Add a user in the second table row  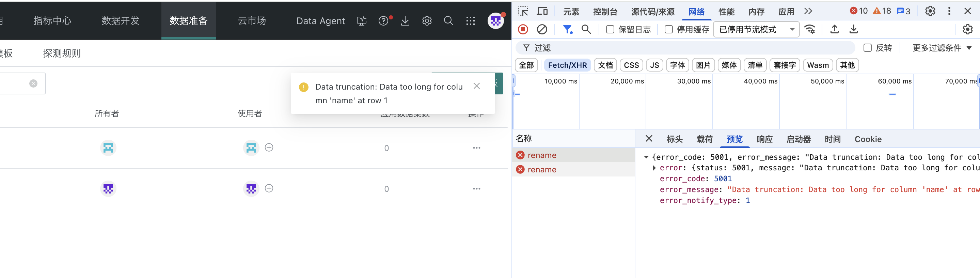click(269, 188)
